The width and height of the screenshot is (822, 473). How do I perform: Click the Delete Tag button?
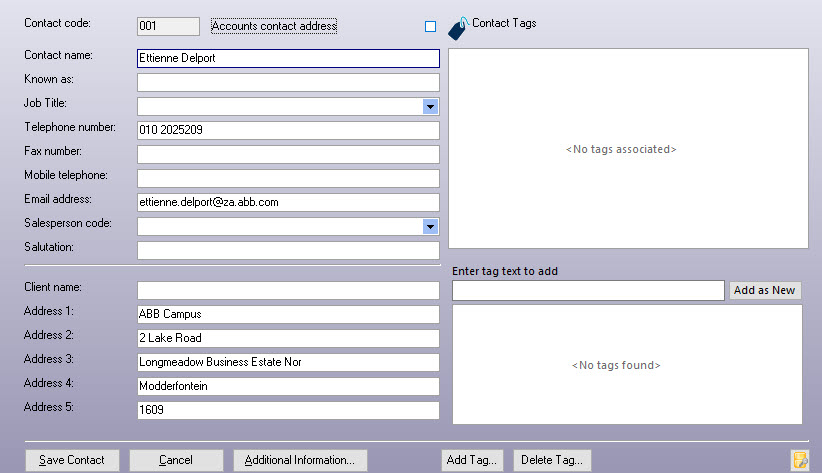[553, 460]
